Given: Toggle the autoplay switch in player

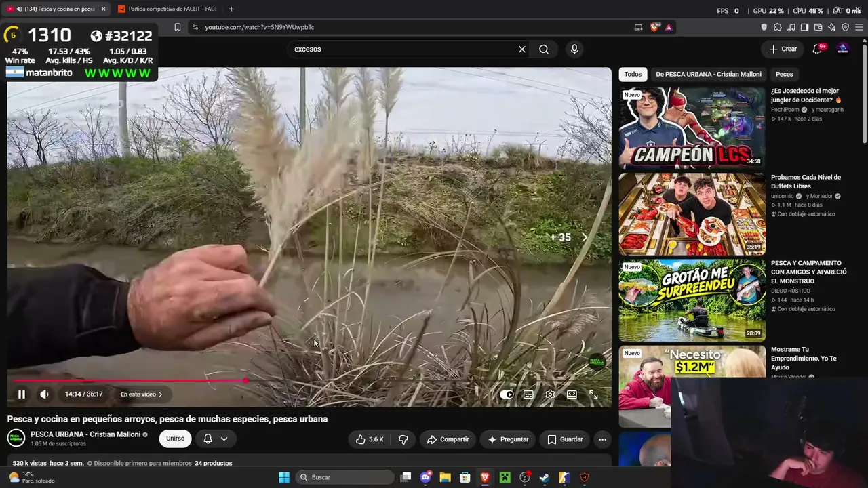Looking at the screenshot, I should [x=507, y=394].
